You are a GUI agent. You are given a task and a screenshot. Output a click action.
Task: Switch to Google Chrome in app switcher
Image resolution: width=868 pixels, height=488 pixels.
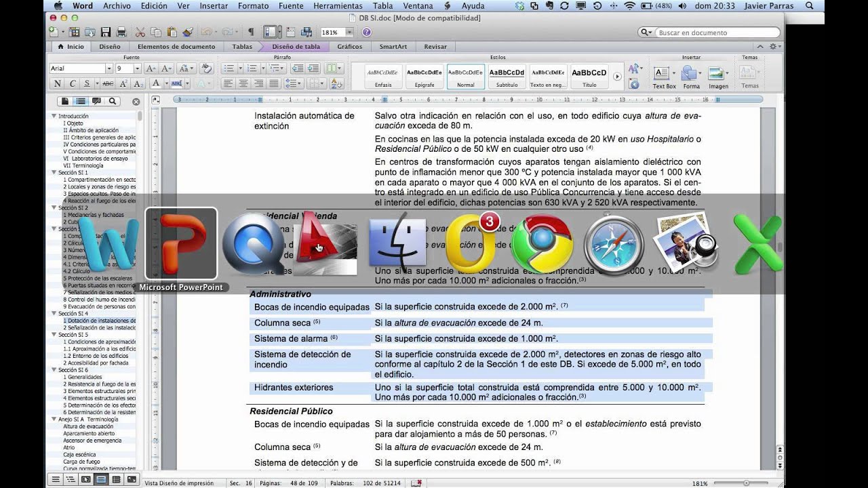pyautogui.click(x=542, y=243)
